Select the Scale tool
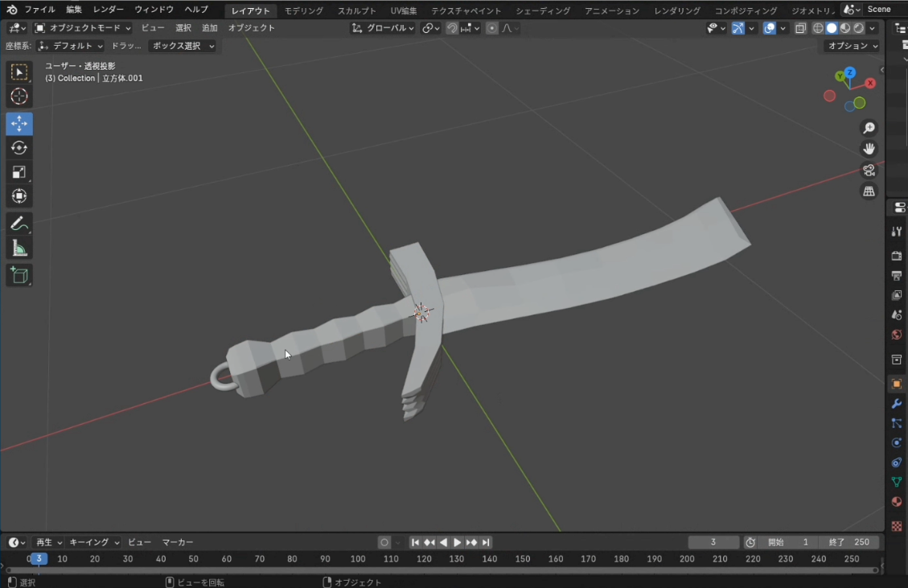908x588 pixels. tap(19, 172)
